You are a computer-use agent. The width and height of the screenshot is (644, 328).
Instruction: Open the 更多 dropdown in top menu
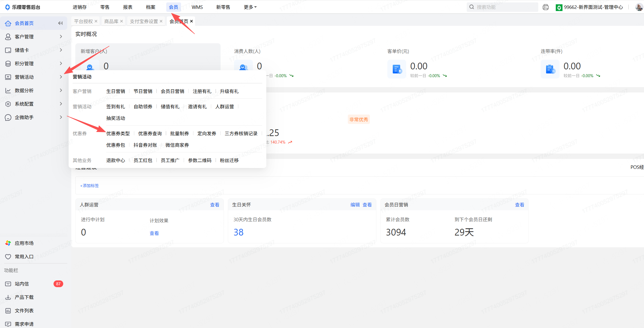tap(250, 7)
